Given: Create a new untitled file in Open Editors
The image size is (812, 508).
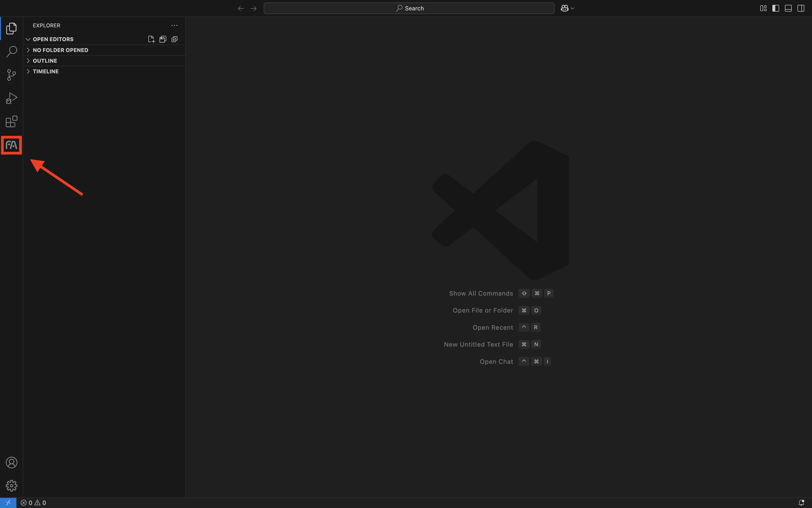Looking at the screenshot, I should click(x=151, y=39).
